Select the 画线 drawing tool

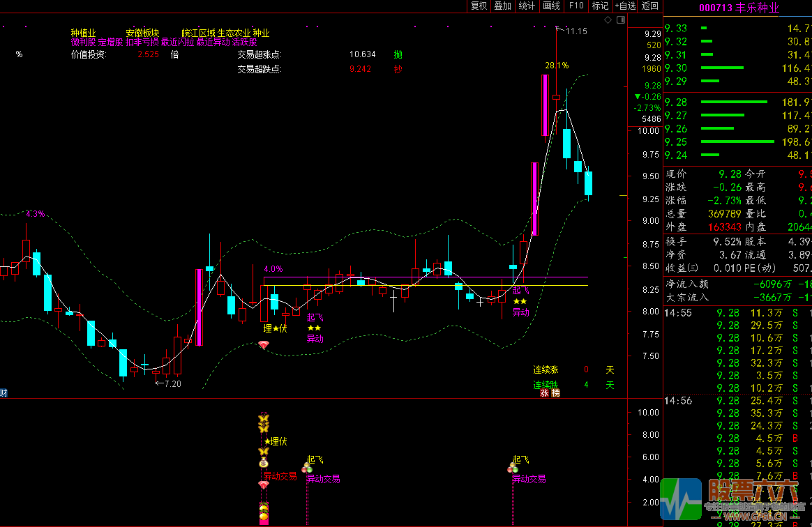(x=551, y=6)
